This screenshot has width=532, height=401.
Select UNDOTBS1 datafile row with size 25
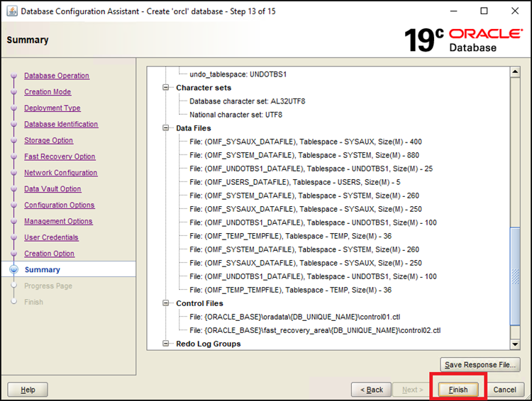[x=311, y=169]
